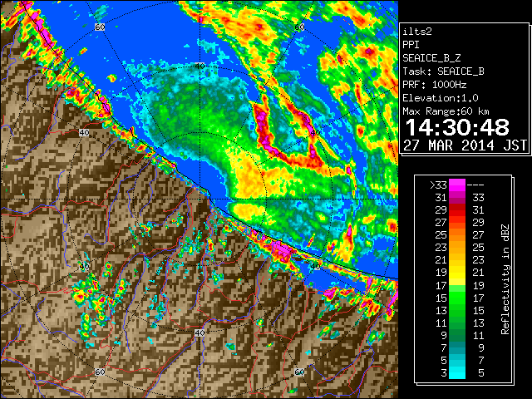Click the '60' range label in northeast map area
The image size is (532, 399).
(x=299, y=27)
